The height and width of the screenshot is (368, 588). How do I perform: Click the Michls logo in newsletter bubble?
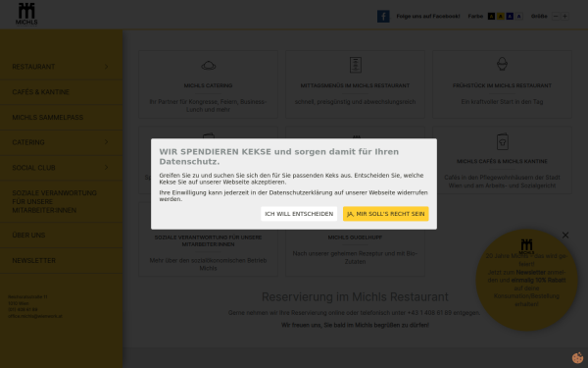coord(526,246)
